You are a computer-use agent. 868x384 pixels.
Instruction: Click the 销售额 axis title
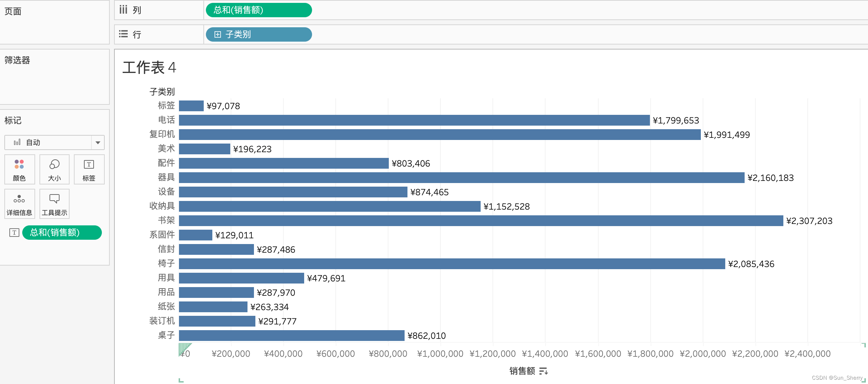click(522, 371)
